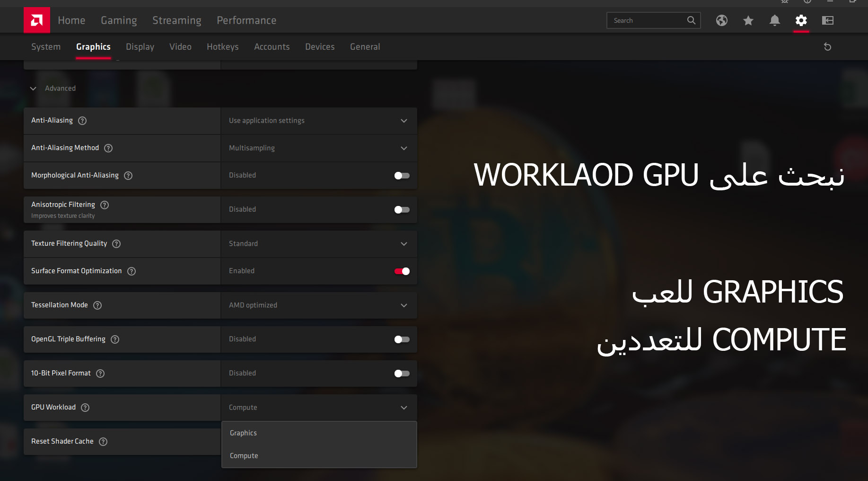Viewport: 868px width, 481px height.
Task: Go to the Streaming tab
Action: click(x=177, y=20)
